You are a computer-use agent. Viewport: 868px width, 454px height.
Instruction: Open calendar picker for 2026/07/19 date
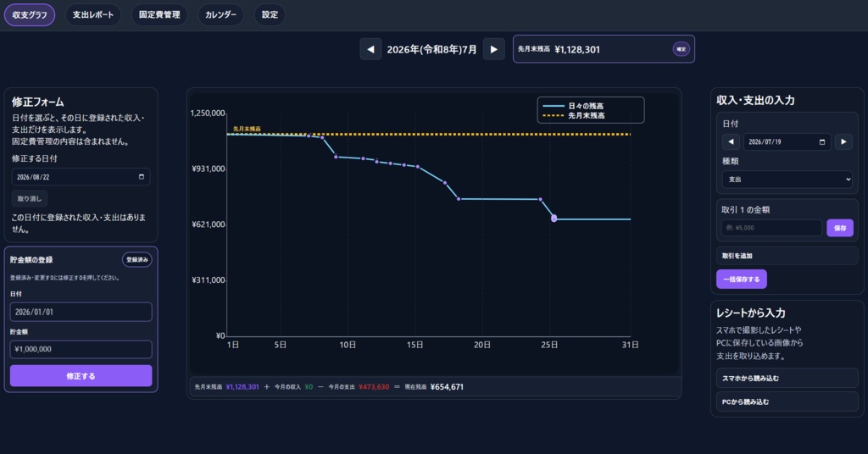[x=822, y=142]
